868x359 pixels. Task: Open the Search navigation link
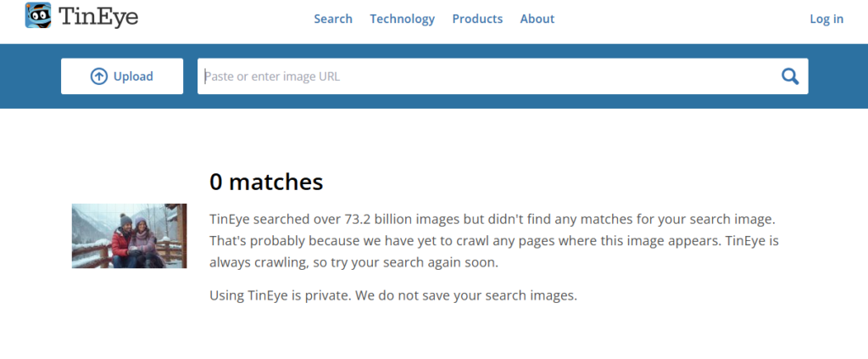pos(333,19)
